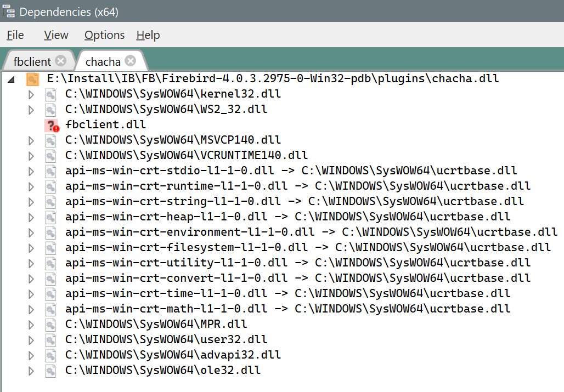Expand the VCRUNTIME140.dll tree node
564x392 pixels.
pyautogui.click(x=31, y=156)
